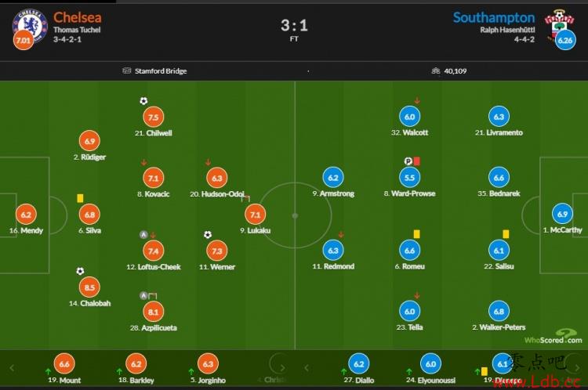Click Chelsea club crest icon

point(30,26)
